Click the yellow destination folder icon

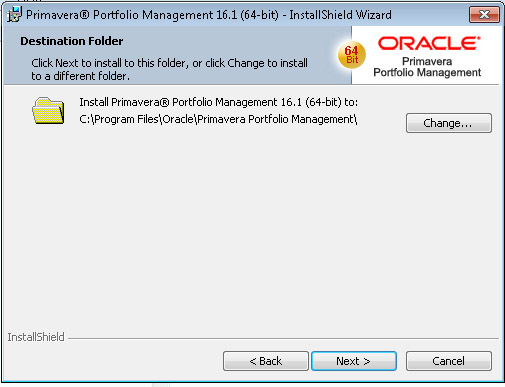48,111
